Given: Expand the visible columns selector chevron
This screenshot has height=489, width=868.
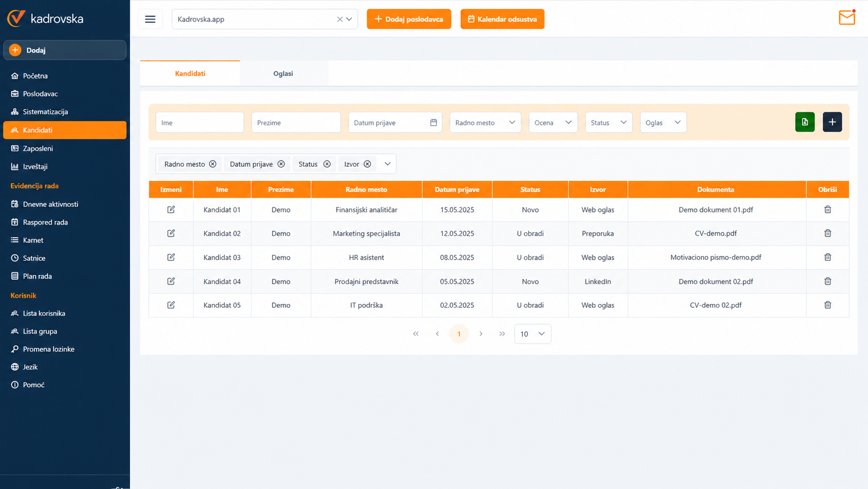Looking at the screenshot, I should coord(387,164).
